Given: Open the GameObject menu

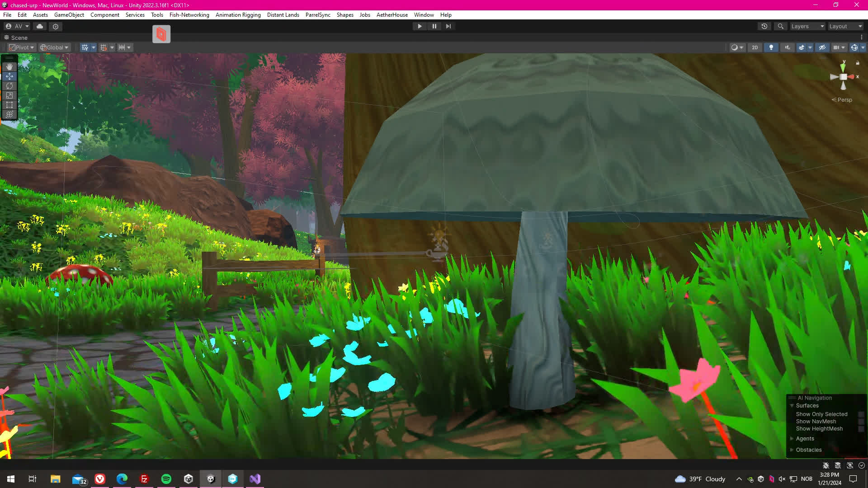Looking at the screenshot, I should [x=69, y=15].
